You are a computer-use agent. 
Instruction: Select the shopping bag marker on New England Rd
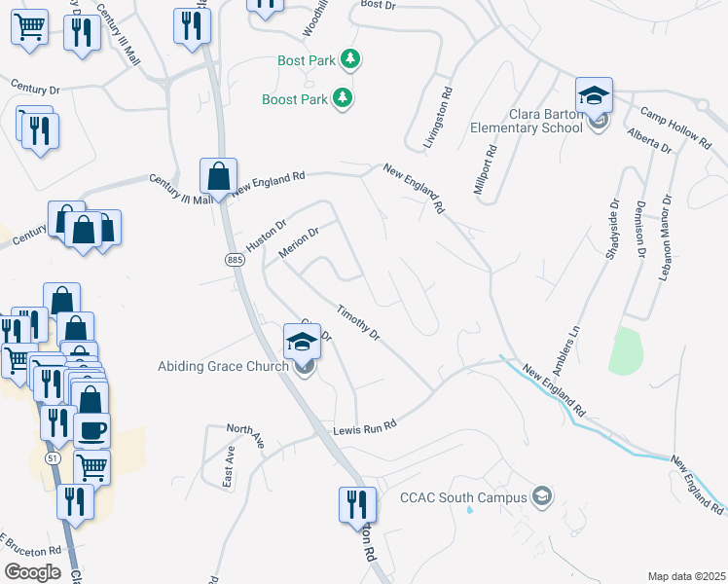(219, 177)
